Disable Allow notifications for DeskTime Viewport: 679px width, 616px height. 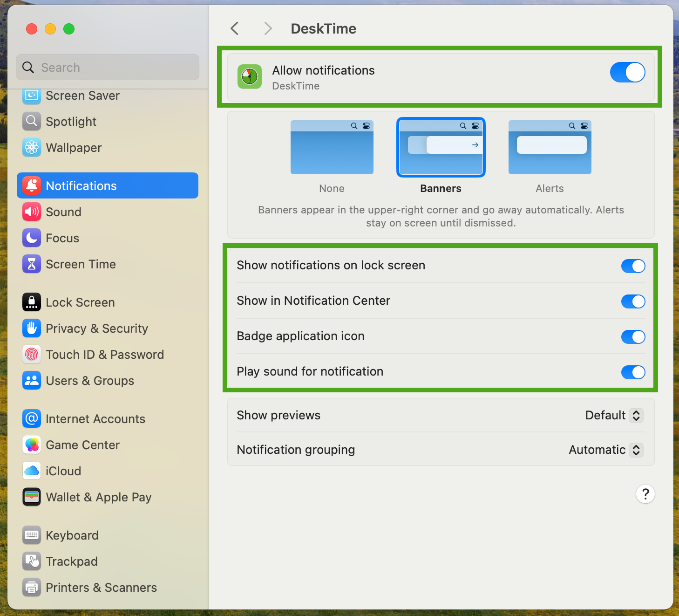point(627,73)
